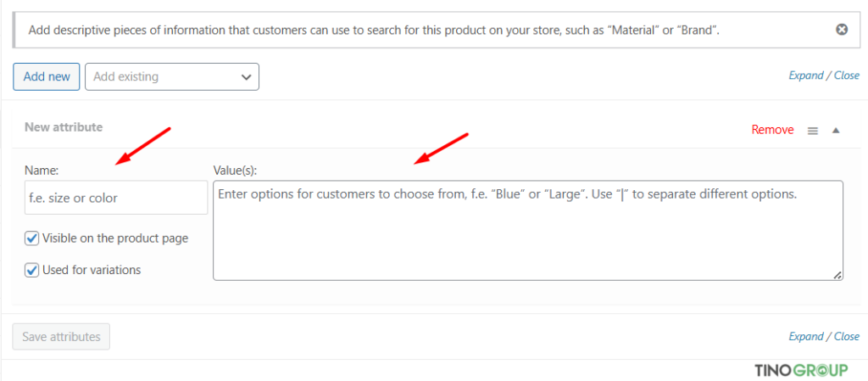Click the Value(s): field label

coord(236,171)
